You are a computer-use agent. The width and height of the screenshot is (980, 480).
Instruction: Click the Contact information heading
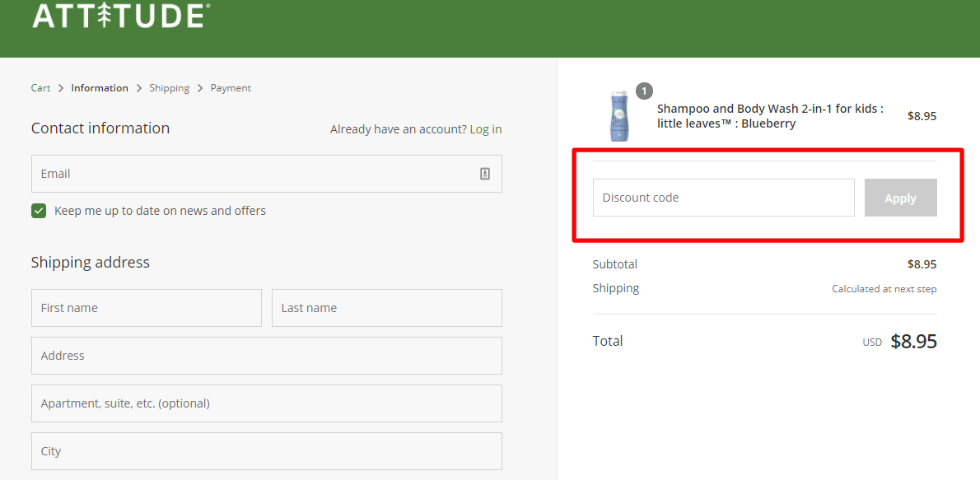(x=100, y=128)
